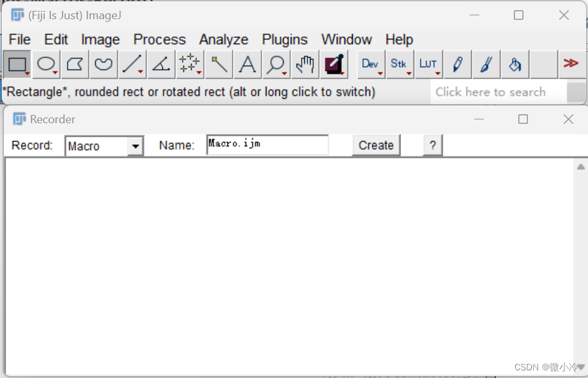
Task: Open the More Tools red arrows menu
Action: point(571,64)
